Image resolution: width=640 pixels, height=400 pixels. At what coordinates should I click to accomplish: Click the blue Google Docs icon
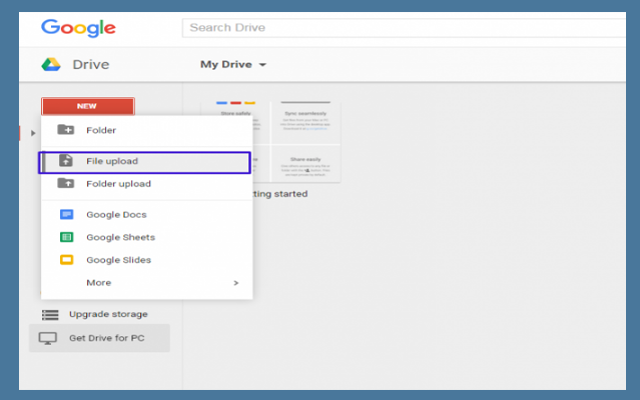point(67,214)
